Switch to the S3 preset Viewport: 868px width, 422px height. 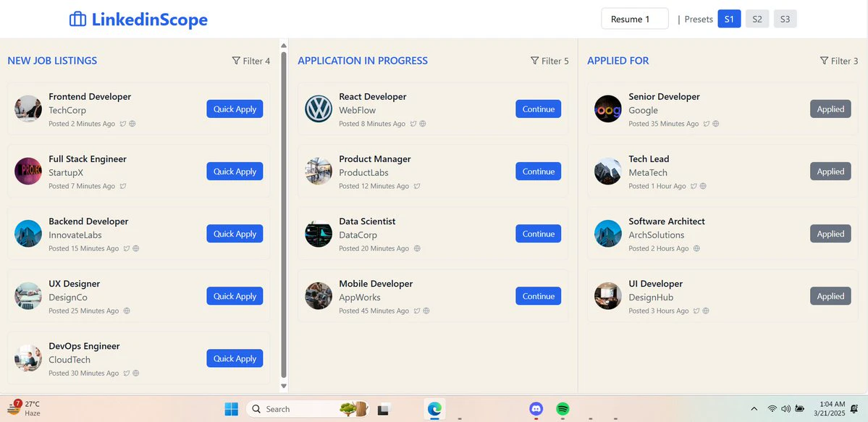(x=785, y=19)
